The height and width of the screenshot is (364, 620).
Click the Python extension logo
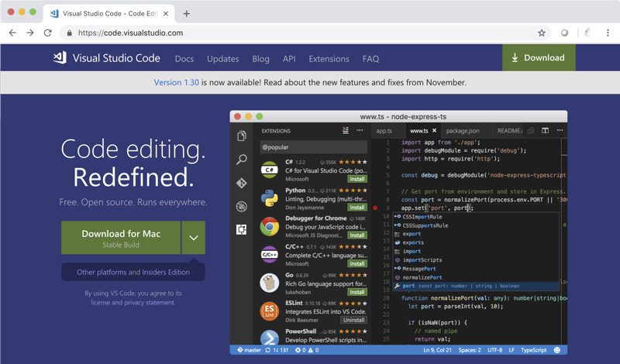pyautogui.click(x=270, y=198)
